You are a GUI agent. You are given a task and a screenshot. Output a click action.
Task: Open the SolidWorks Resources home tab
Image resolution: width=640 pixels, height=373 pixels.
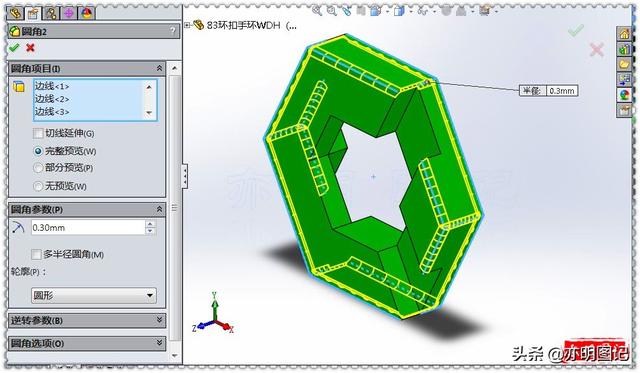(x=624, y=33)
